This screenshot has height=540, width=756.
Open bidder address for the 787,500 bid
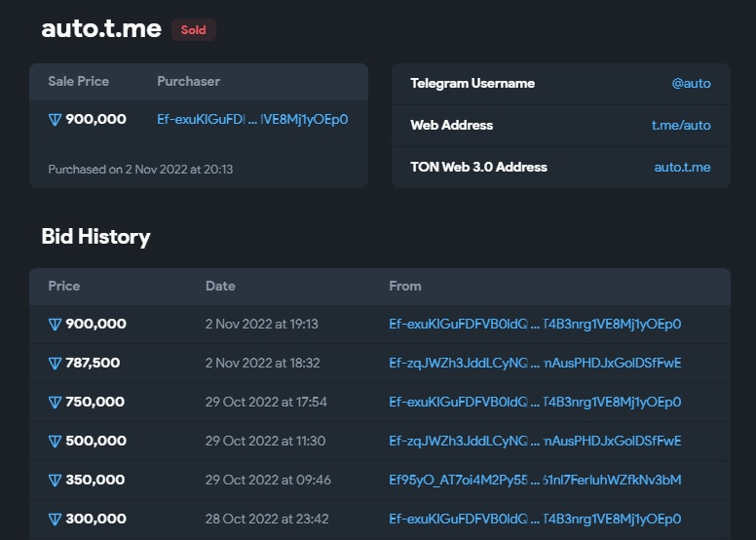pyautogui.click(x=535, y=363)
